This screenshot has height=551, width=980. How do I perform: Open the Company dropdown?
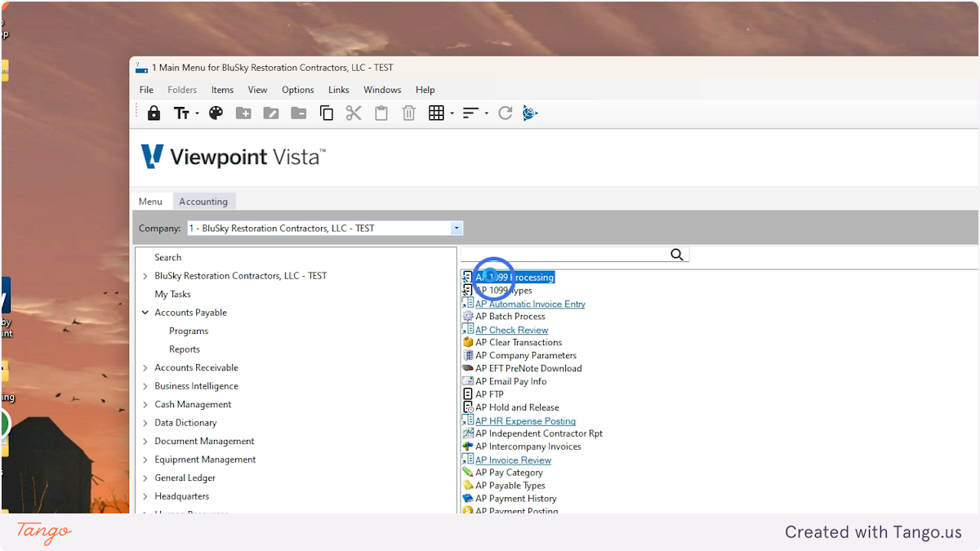(457, 229)
